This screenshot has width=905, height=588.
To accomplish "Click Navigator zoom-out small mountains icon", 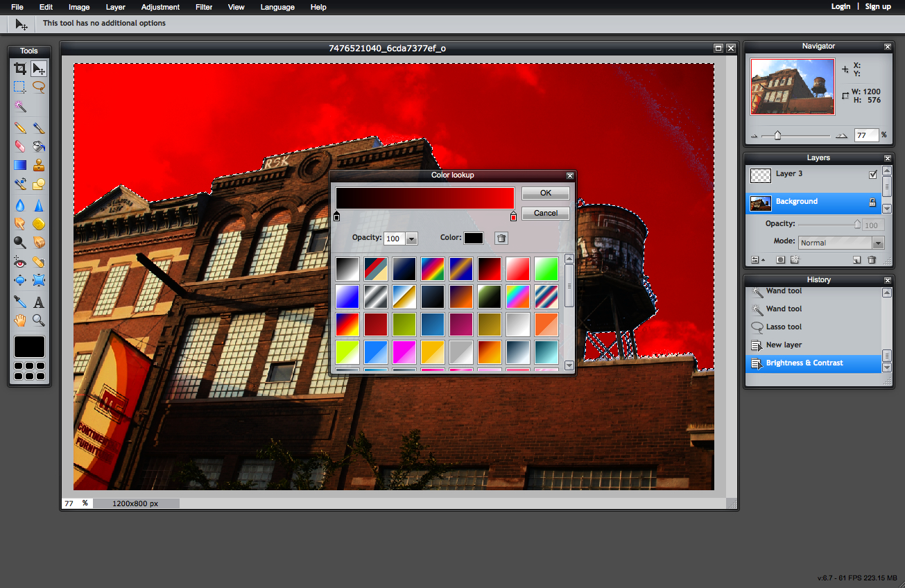I will pos(755,136).
